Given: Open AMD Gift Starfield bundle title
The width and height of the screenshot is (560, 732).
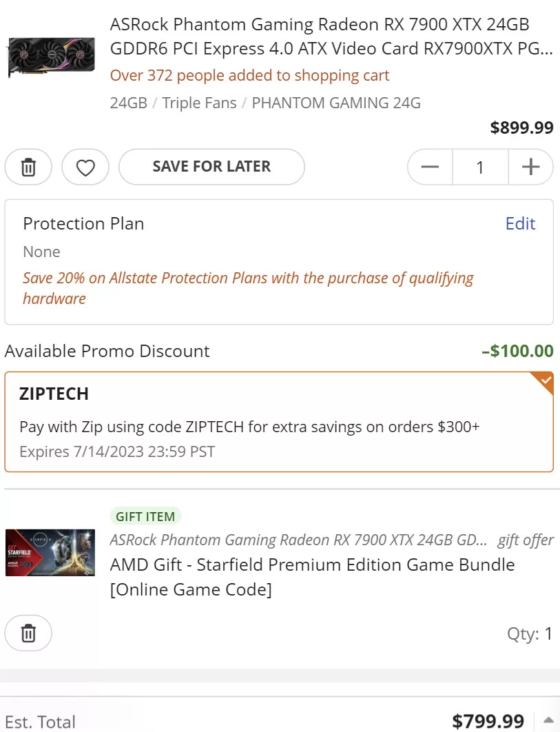Looking at the screenshot, I should tap(312, 576).
